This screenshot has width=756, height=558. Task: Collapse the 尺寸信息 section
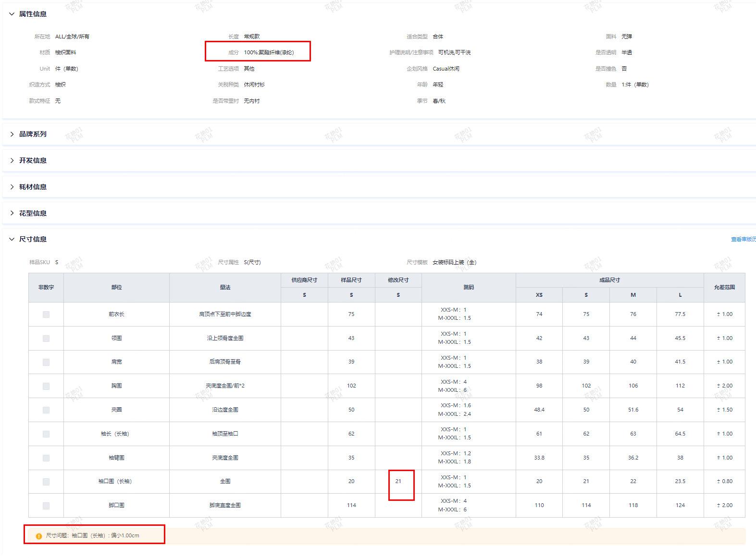pos(12,239)
